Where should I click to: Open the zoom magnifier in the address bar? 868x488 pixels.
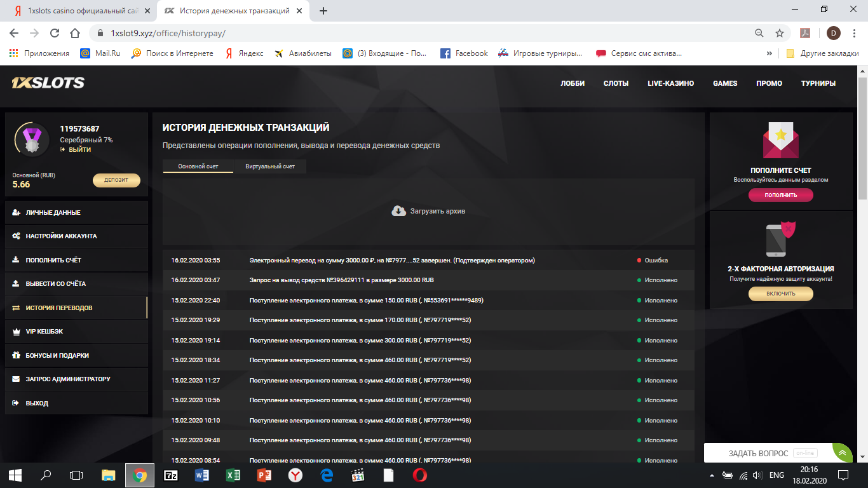pos(759,33)
